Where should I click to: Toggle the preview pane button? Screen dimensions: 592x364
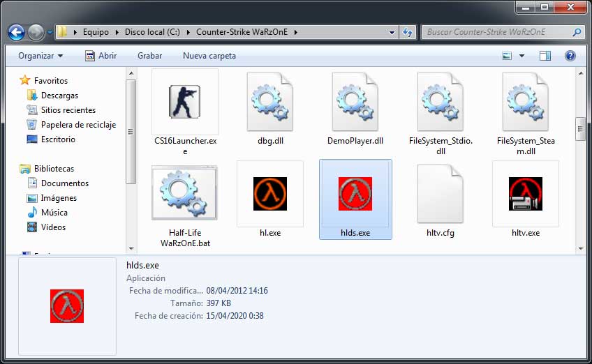tap(545, 56)
